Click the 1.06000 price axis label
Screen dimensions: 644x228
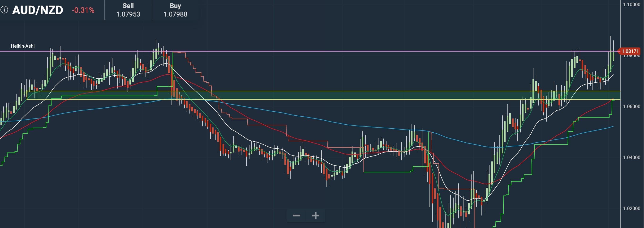pyautogui.click(x=631, y=107)
